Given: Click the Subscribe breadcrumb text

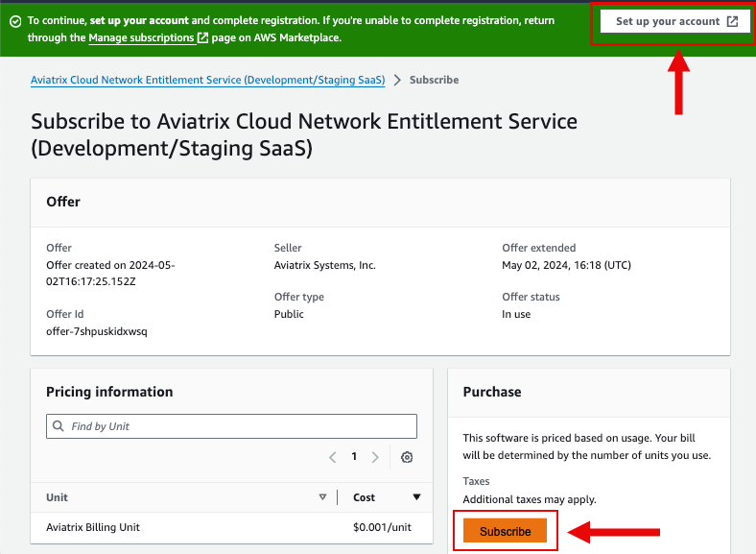Looking at the screenshot, I should coord(434,80).
